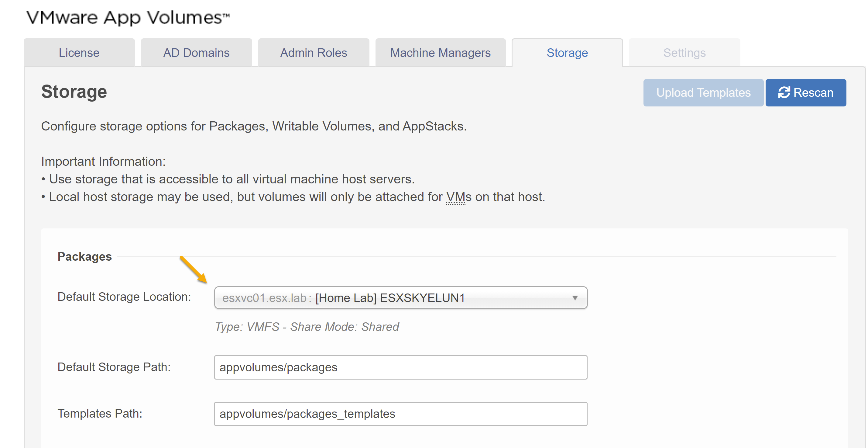Open the Default Storage Location dropdown
The width and height of the screenshot is (868, 448).
[x=401, y=298]
